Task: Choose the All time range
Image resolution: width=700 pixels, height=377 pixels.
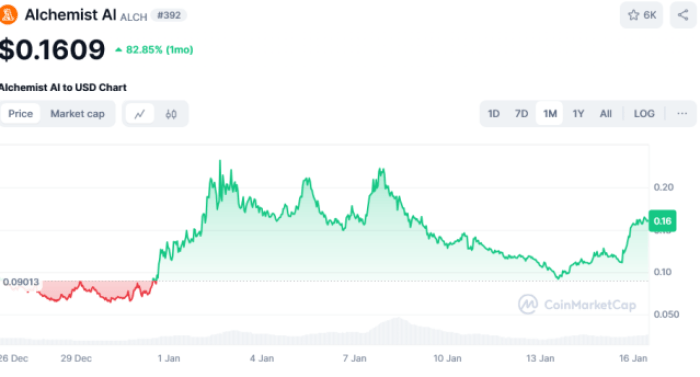Action: [x=605, y=113]
